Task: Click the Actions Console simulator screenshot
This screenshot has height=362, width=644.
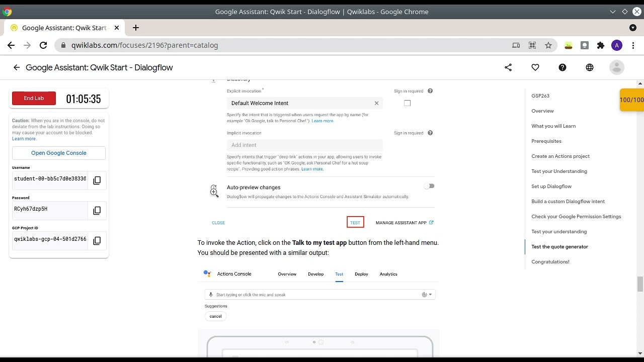Action: coord(318,313)
